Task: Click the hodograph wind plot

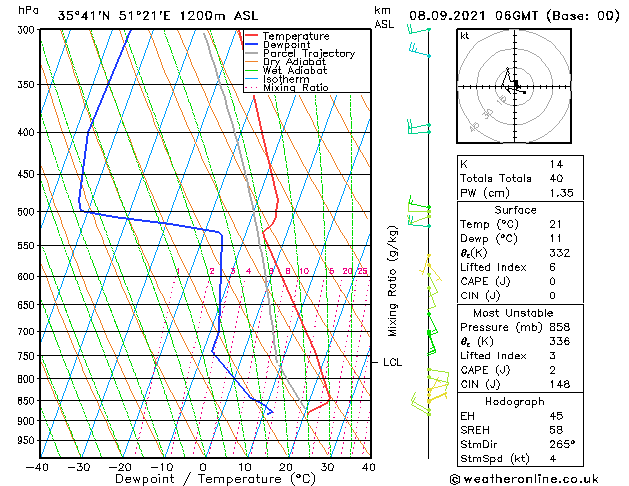Action: (x=514, y=86)
